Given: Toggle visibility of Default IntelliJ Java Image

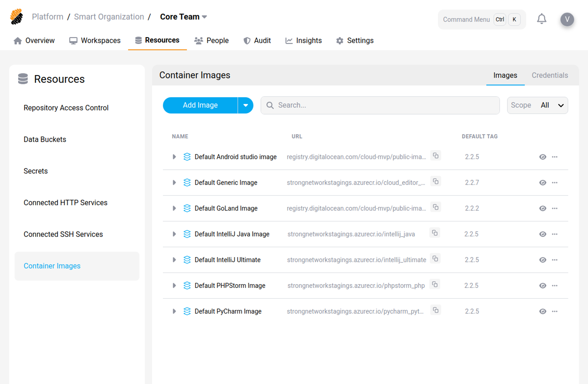Looking at the screenshot, I should [x=543, y=234].
